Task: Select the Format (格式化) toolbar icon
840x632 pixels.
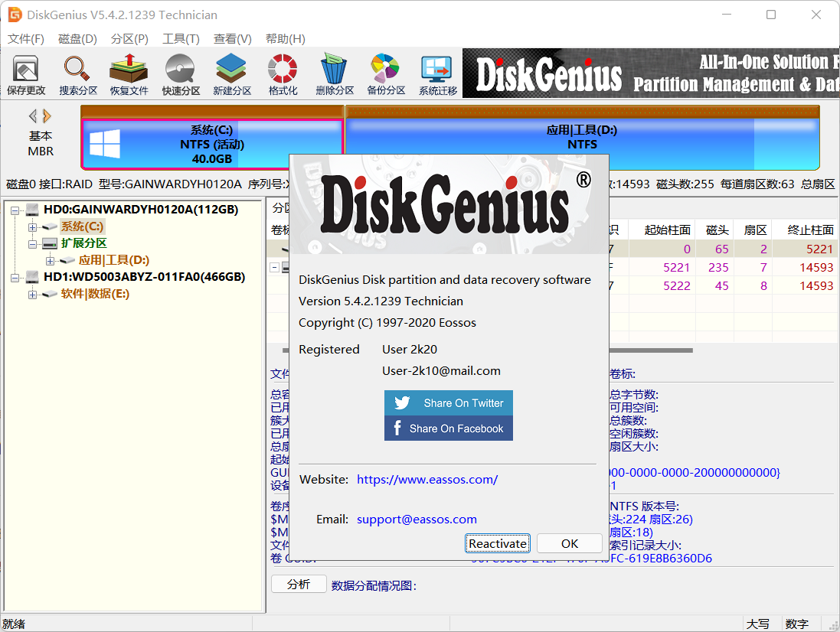Action: tap(283, 75)
